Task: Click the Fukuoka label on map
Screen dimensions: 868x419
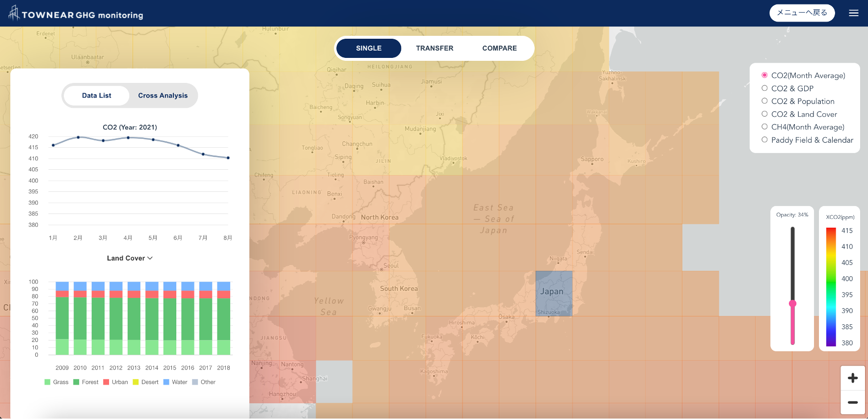Action: point(432,337)
